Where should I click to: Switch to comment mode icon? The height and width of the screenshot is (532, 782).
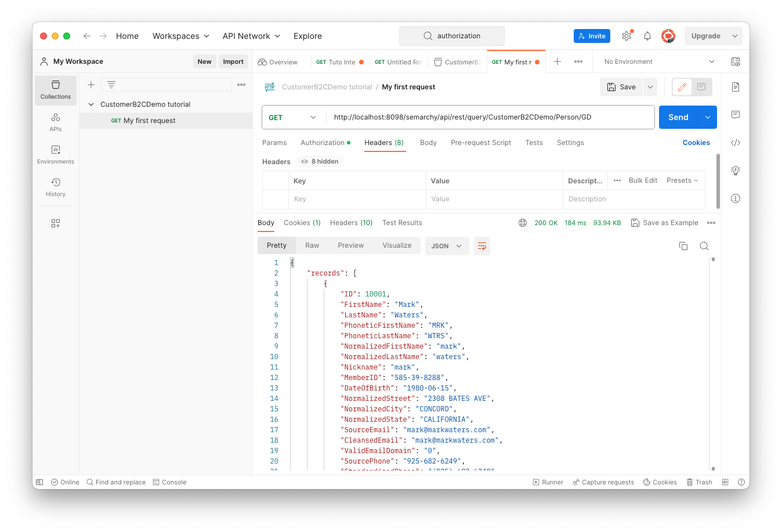[701, 87]
